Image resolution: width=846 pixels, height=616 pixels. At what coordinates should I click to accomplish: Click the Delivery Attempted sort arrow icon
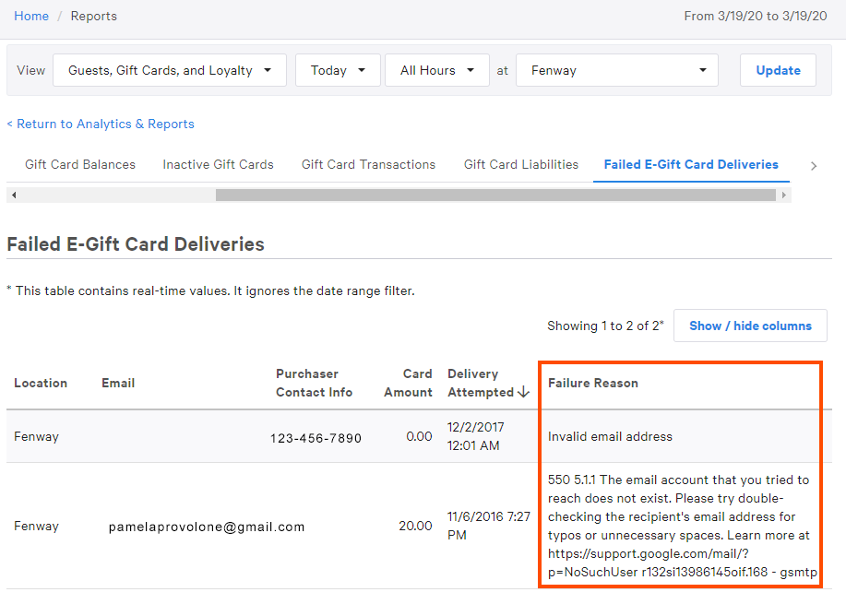pos(523,392)
